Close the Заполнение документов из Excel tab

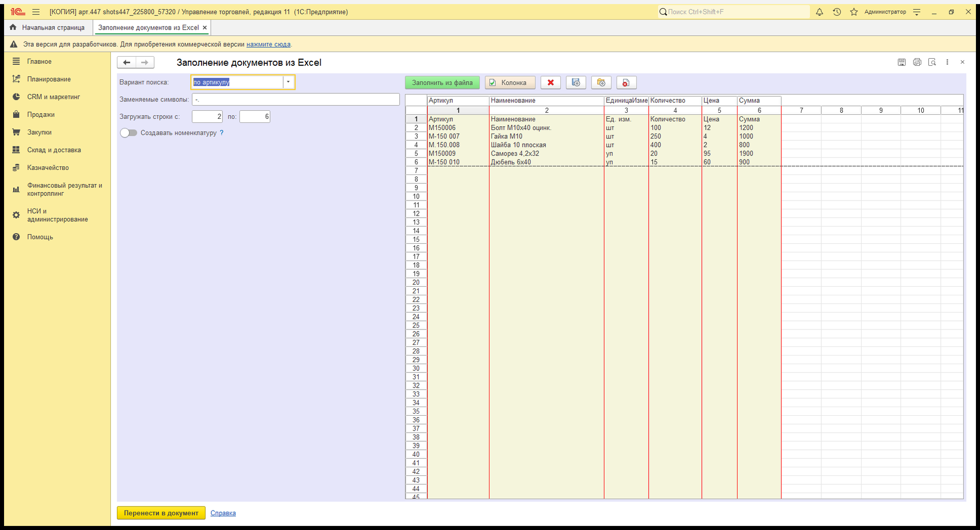(205, 28)
